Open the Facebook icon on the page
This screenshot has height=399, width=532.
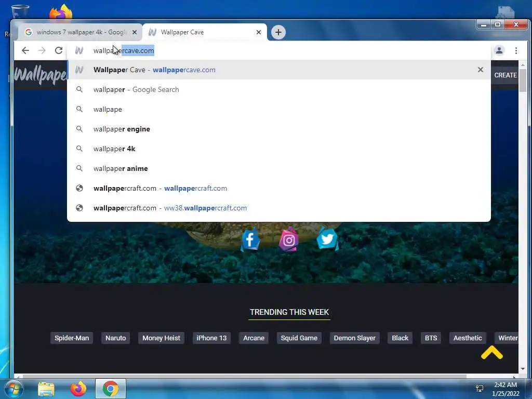(x=250, y=240)
